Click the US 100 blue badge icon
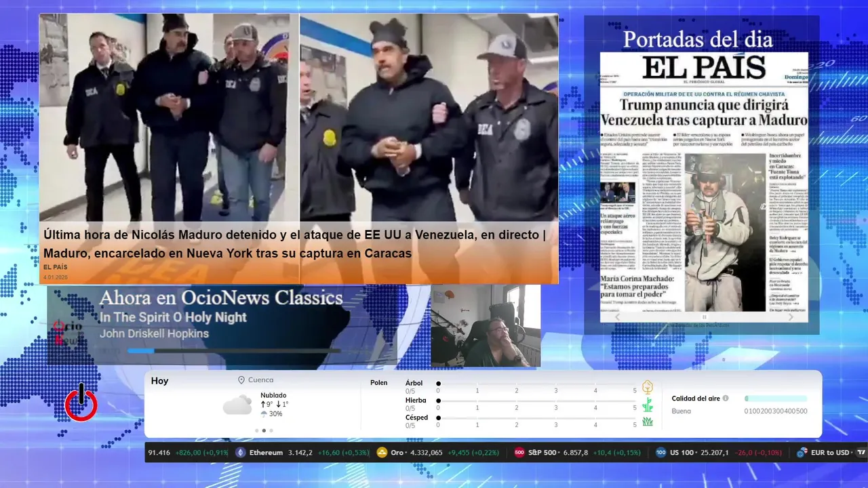Image resolution: width=868 pixels, height=488 pixels. pos(661,453)
